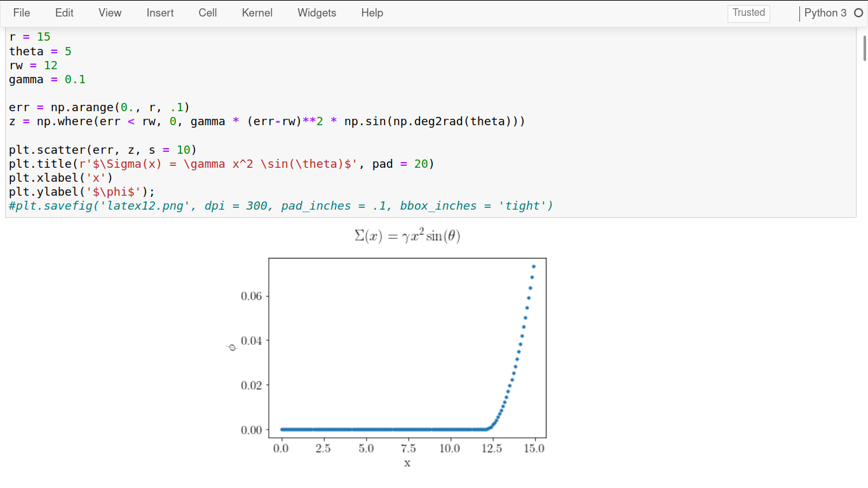Open the Kernel menu
Image resolution: width=868 pixels, height=488 pixels.
[x=257, y=13]
